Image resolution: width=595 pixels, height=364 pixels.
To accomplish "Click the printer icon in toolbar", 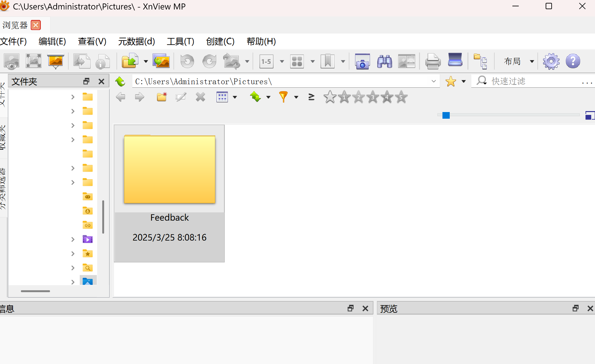I will [433, 61].
